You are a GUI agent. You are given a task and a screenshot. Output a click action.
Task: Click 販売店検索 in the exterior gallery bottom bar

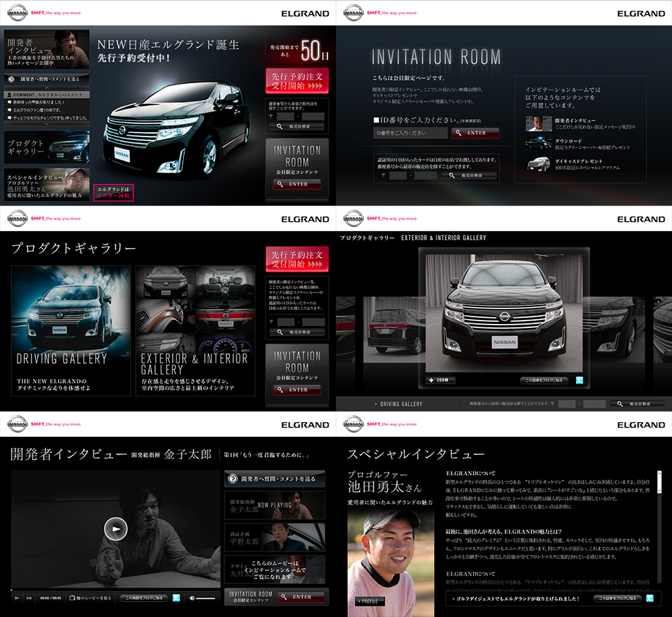(x=638, y=404)
